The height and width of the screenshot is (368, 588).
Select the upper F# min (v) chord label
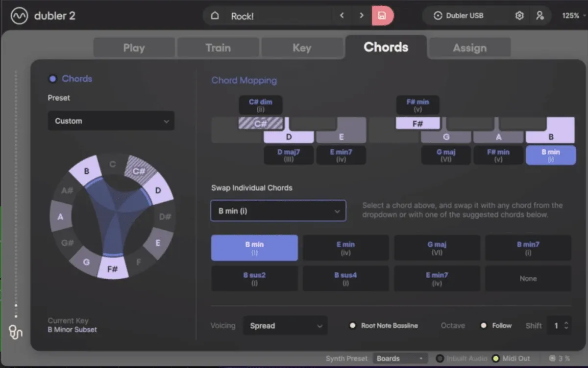click(x=417, y=105)
